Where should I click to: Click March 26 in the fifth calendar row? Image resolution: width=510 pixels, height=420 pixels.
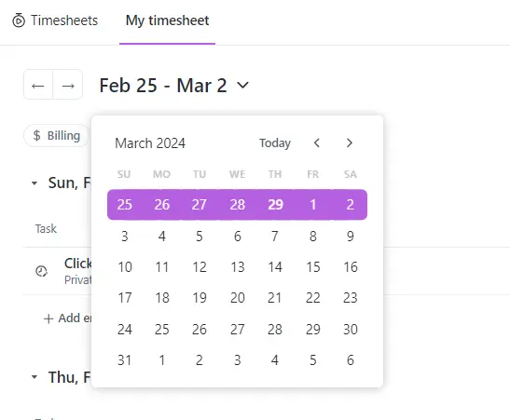[200, 330]
